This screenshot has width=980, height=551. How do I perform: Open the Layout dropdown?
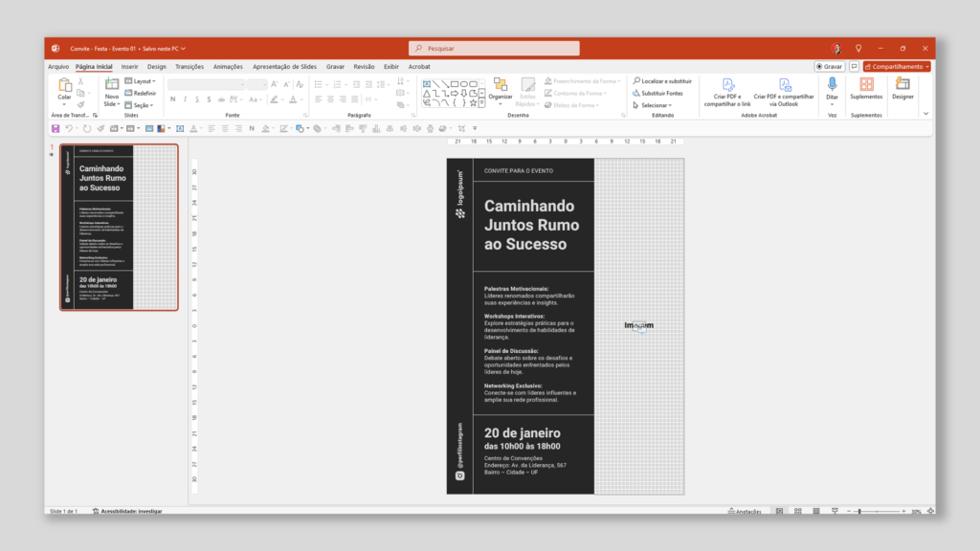click(x=140, y=81)
